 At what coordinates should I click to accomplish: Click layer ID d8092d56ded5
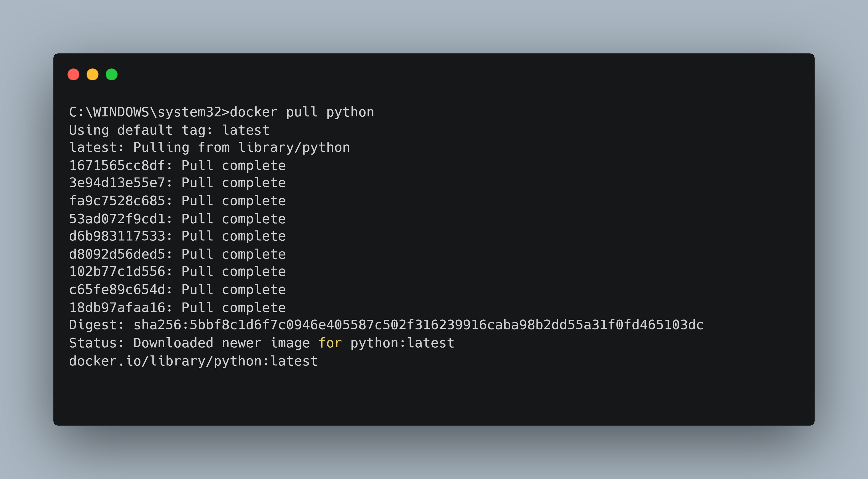tap(117, 254)
